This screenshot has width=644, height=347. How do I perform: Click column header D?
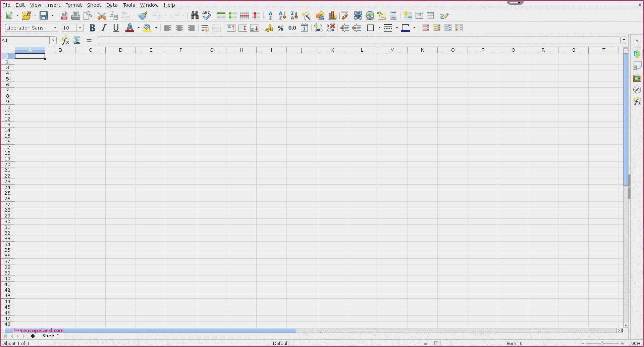point(121,50)
